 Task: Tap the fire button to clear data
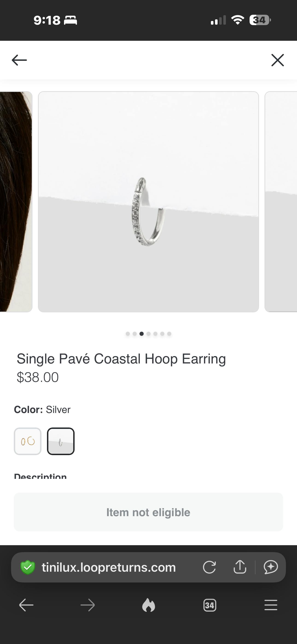148,605
